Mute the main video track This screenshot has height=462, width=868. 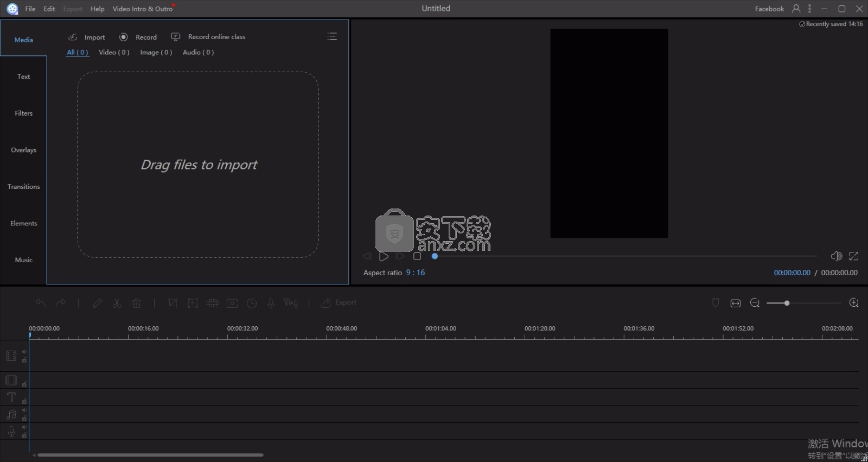(x=24, y=352)
